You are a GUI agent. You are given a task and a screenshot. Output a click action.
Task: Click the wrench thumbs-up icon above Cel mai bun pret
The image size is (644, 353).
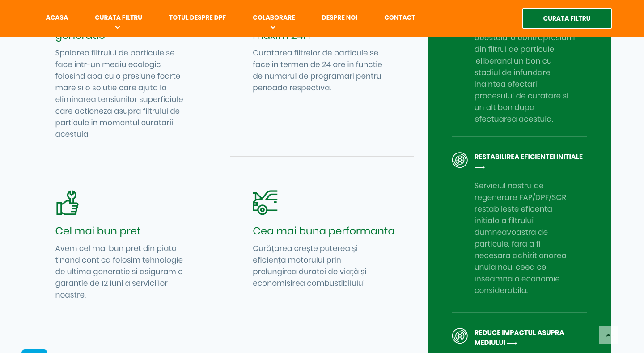(x=68, y=203)
